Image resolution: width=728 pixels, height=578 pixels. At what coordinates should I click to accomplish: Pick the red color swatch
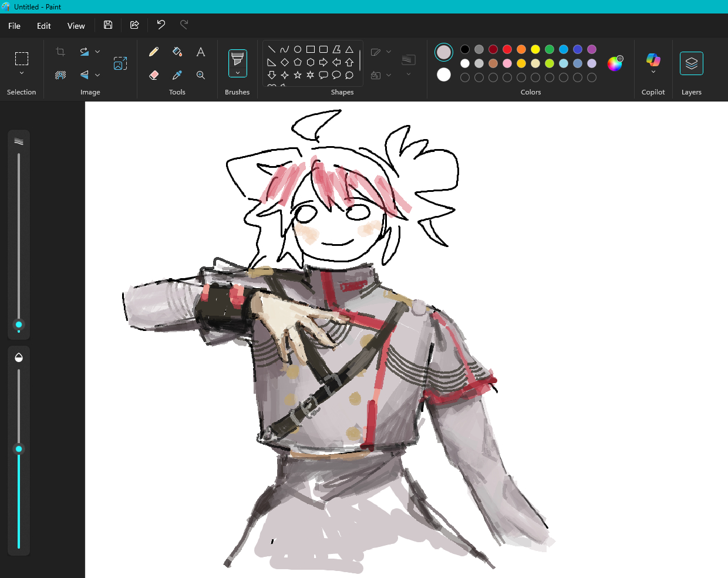pos(507,49)
